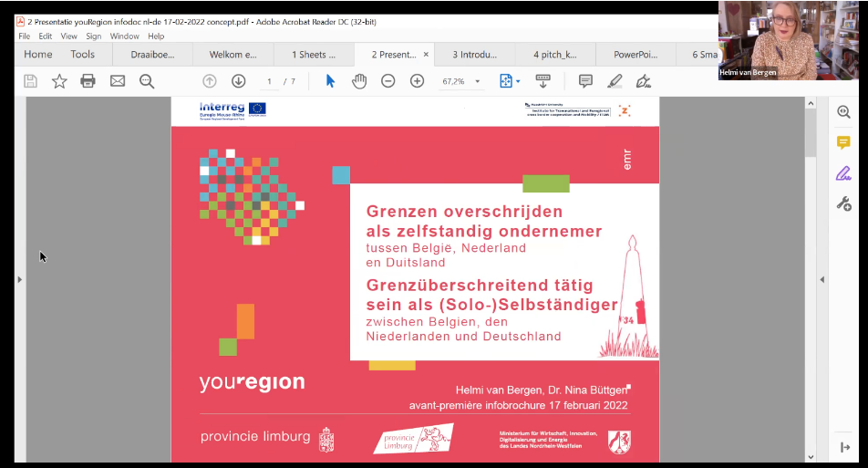The image size is (868, 468).
Task: Open the Edit menu
Action: tap(46, 36)
